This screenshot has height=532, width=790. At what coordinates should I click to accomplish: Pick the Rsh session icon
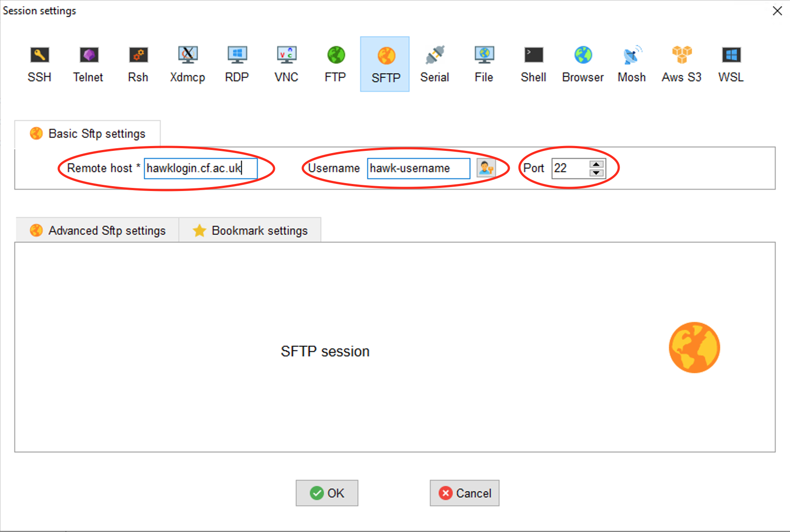click(138, 64)
